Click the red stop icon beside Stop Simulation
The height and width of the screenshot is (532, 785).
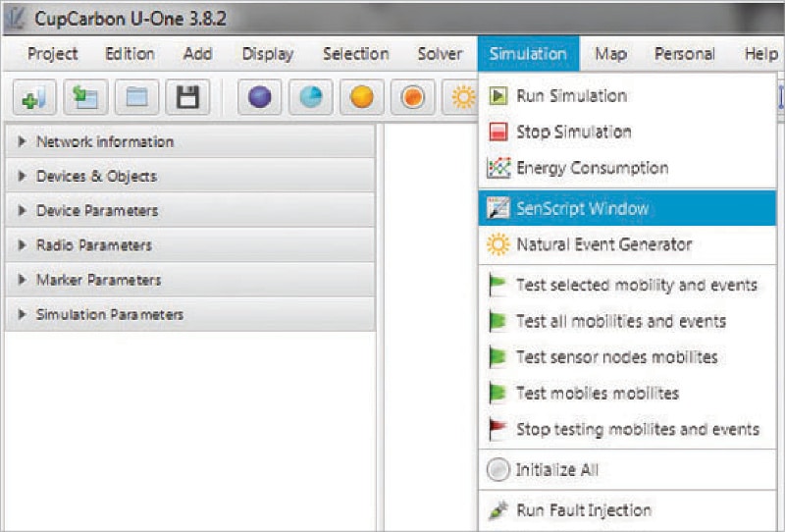coord(498,132)
